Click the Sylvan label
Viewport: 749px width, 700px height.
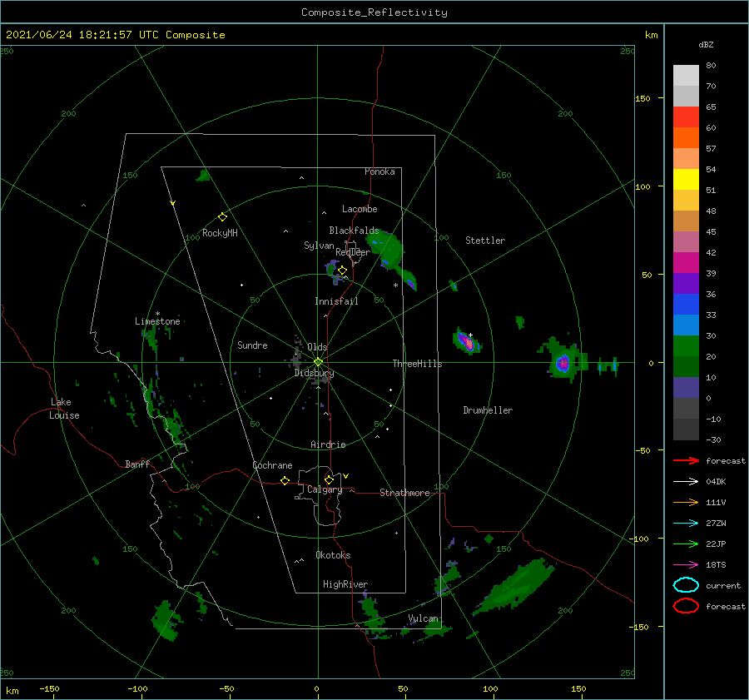click(x=319, y=246)
